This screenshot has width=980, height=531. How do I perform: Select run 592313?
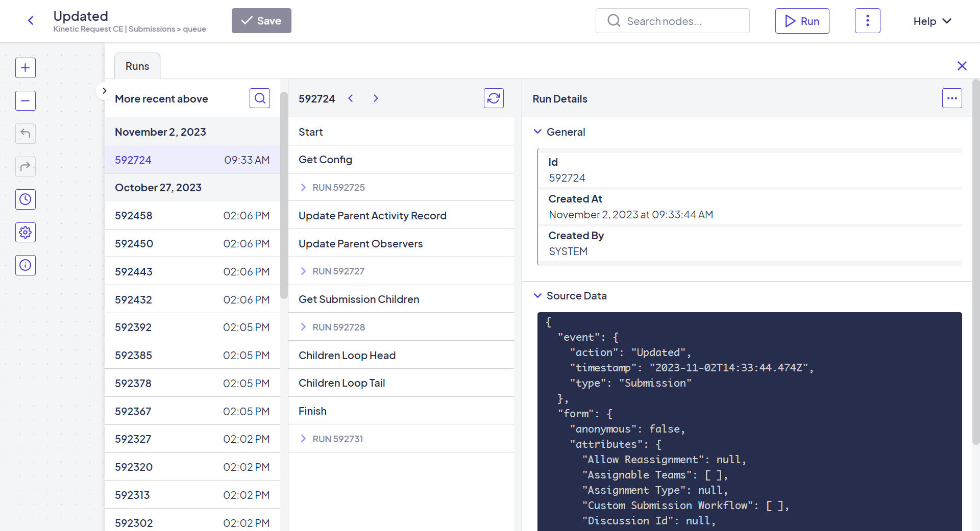tap(192, 495)
